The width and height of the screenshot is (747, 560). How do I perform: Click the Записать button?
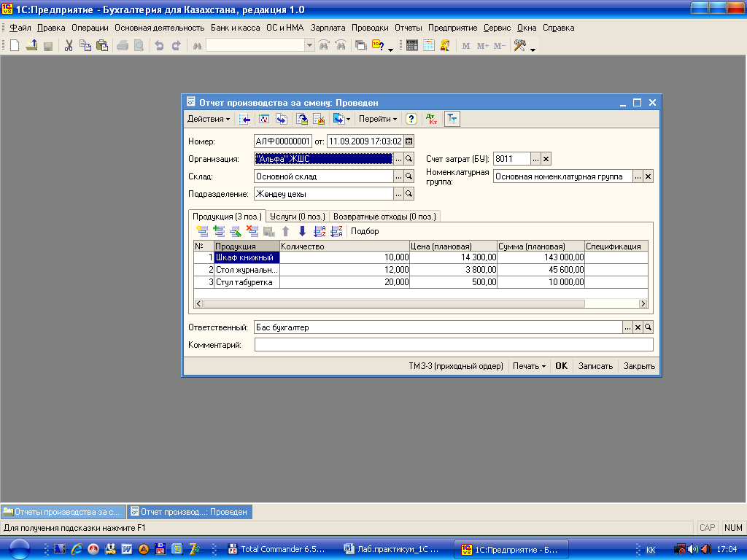tap(595, 366)
